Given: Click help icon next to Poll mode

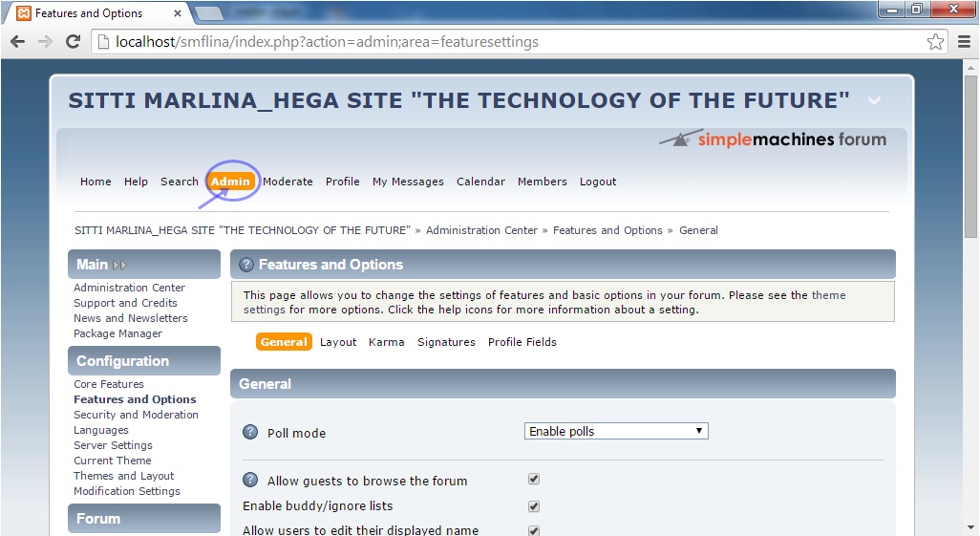Looking at the screenshot, I should (x=250, y=432).
